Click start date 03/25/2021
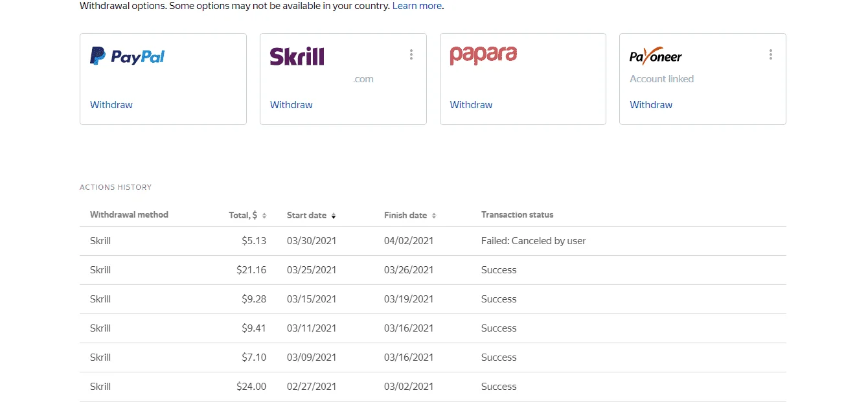 312,270
